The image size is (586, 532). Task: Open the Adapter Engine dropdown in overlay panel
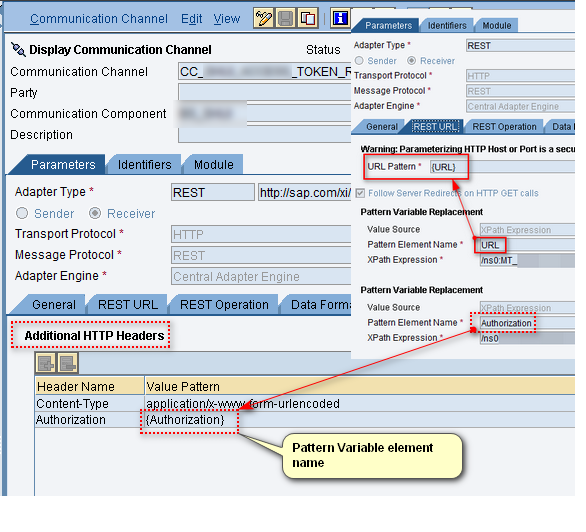pos(520,106)
